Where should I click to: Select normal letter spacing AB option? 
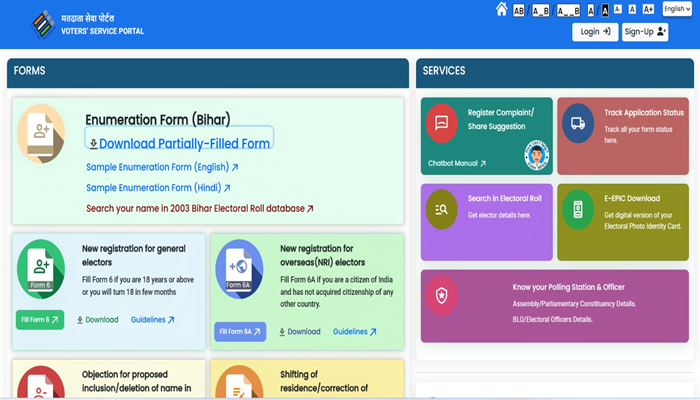point(518,10)
